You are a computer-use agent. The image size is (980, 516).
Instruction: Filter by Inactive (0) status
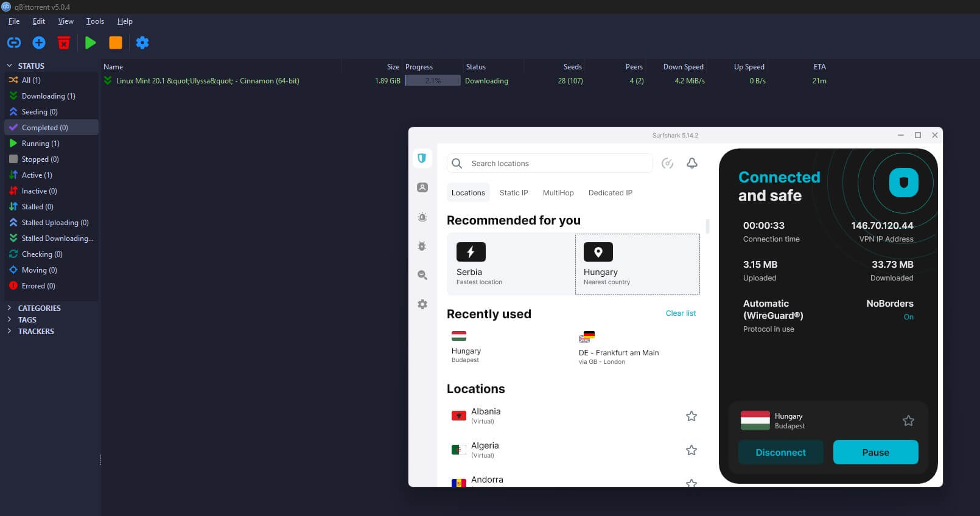click(51, 191)
